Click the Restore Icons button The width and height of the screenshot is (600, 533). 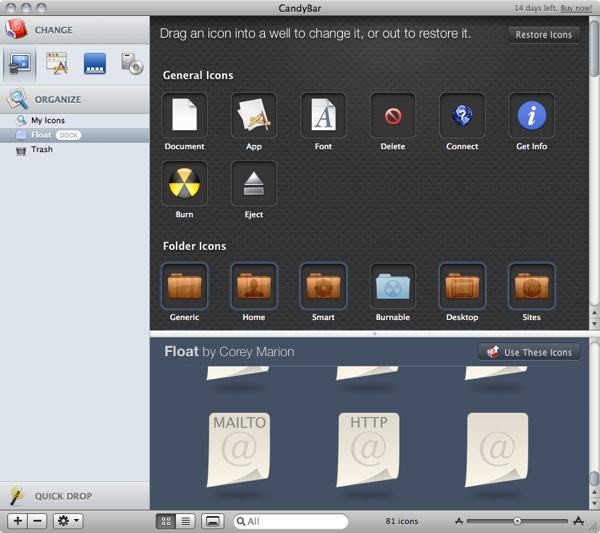pyautogui.click(x=543, y=35)
